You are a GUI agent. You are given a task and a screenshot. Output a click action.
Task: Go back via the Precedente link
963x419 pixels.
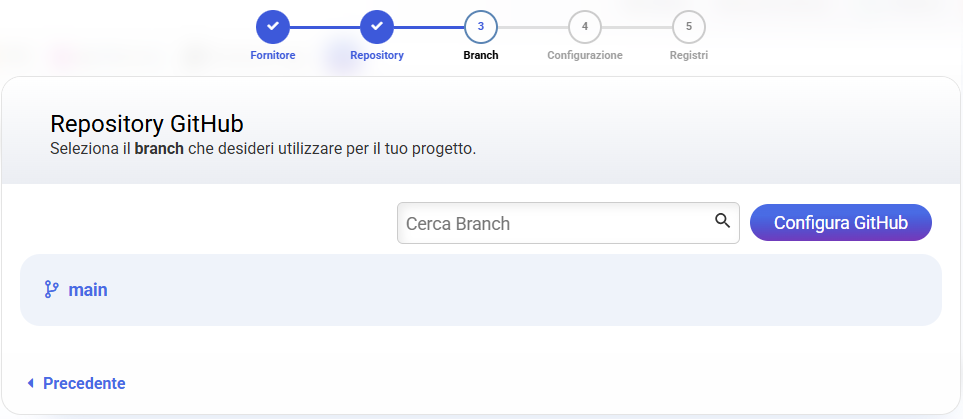click(84, 383)
